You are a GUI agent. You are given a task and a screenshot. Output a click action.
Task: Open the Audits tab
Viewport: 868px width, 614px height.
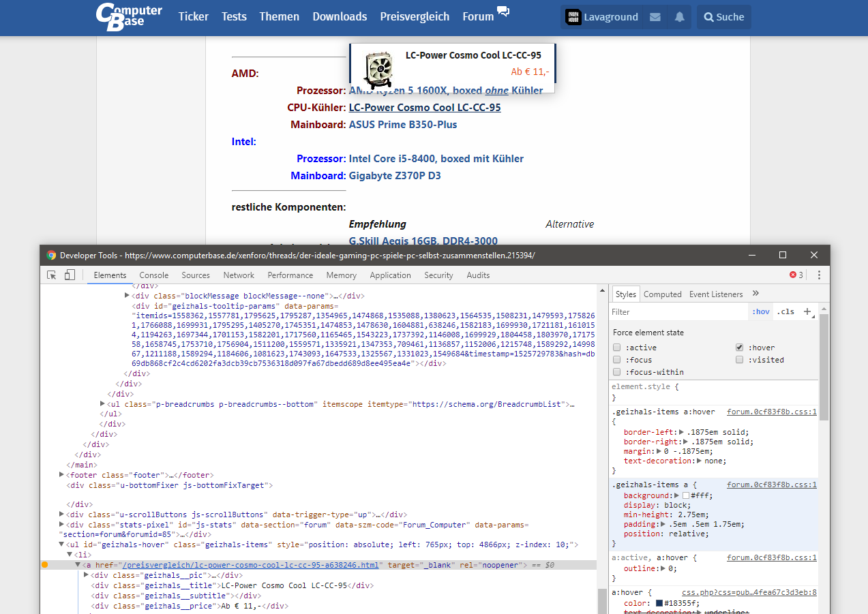pyautogui.click(x=478, y=275)
